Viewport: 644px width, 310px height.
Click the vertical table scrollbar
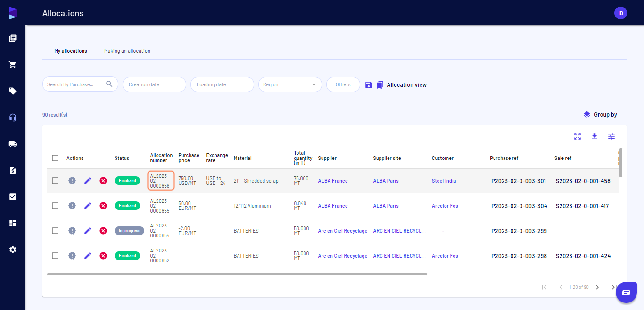pyautogui.click(x=620, y=163)
